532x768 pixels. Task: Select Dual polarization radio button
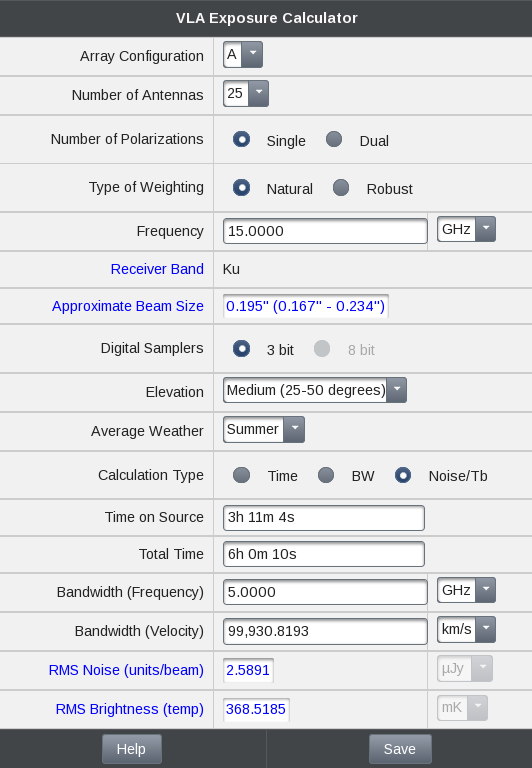[x=334, y=139]
